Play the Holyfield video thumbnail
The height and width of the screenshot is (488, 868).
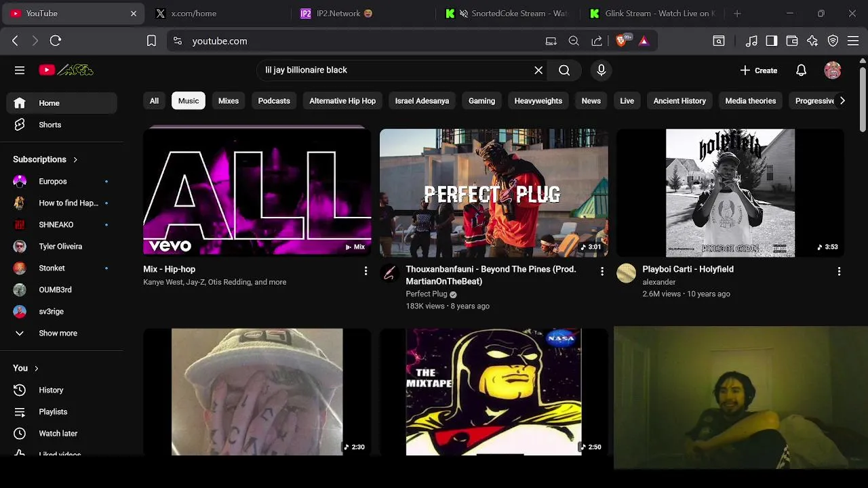tap(730, 192)
